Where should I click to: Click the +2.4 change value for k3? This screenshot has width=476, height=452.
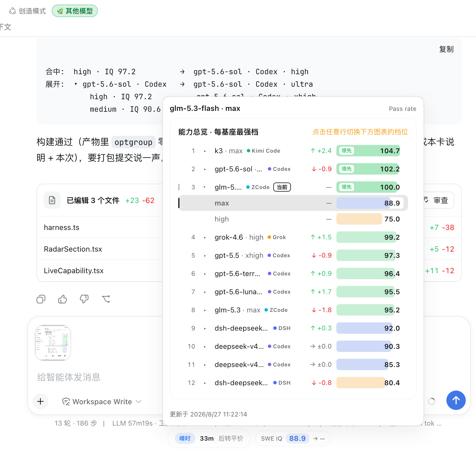pos(321,151)
